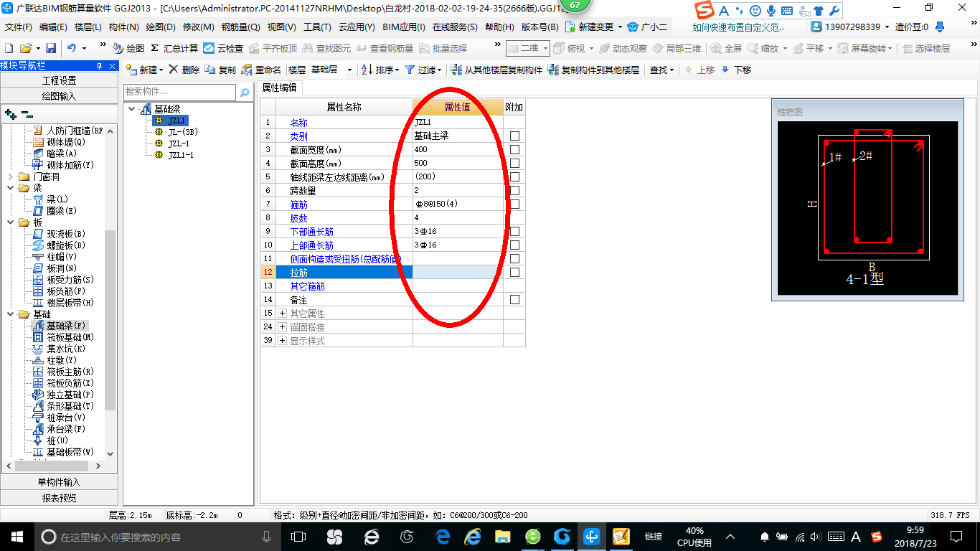
Task: Click the open folder icon
Action: coord(25,48)
